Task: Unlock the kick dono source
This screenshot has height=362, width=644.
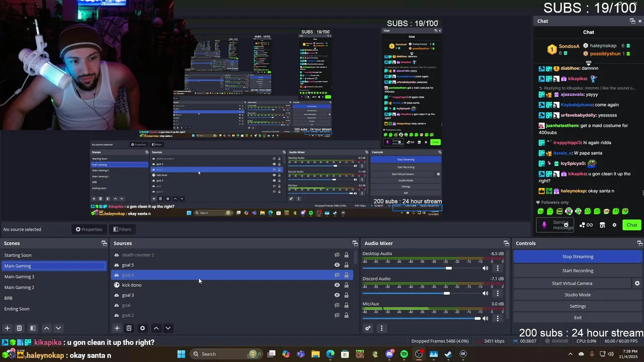Action: coord(346,285)
